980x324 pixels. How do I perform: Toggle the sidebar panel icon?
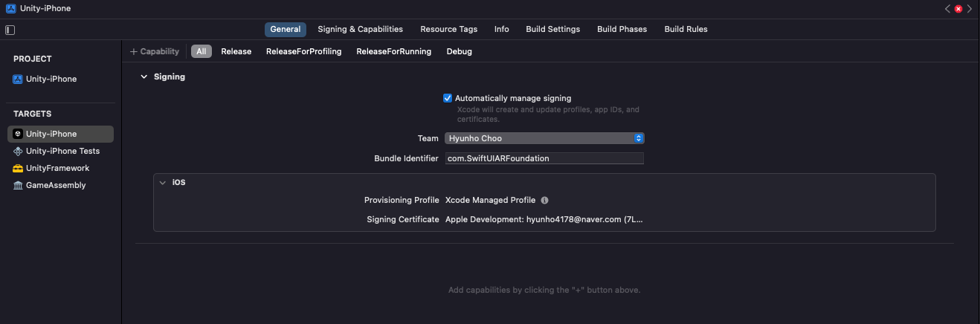click(x=10, y=30)
